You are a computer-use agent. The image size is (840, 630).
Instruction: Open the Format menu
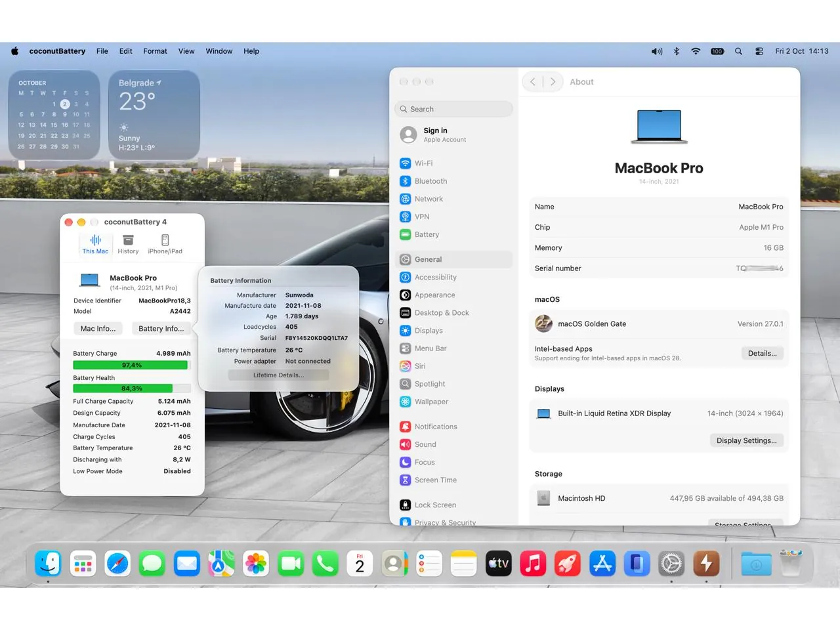pyautogui.click(x=155, y=51)
